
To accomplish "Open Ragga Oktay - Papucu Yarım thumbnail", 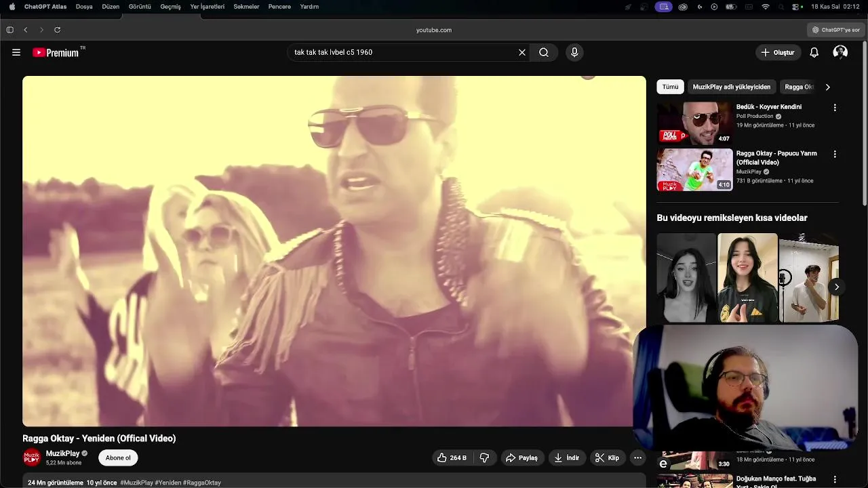I will tap(694, 169).
